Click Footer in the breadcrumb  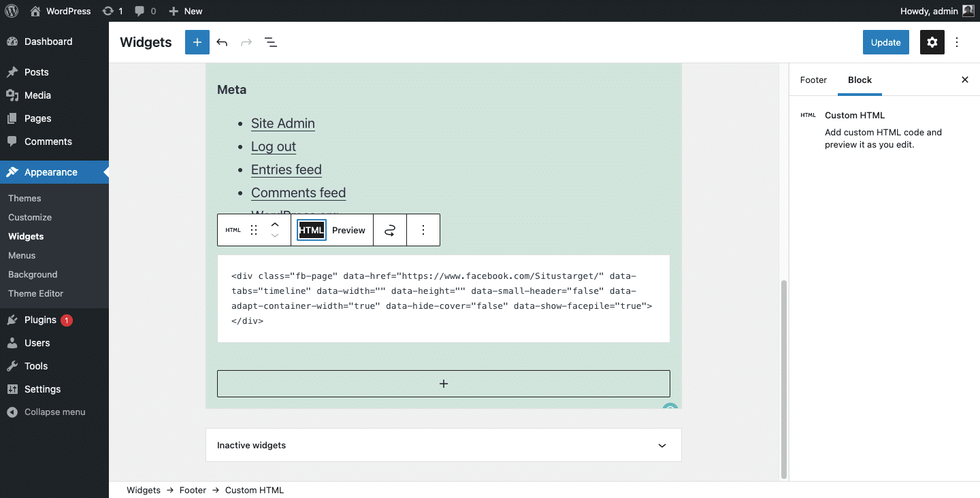click(193, 490)
